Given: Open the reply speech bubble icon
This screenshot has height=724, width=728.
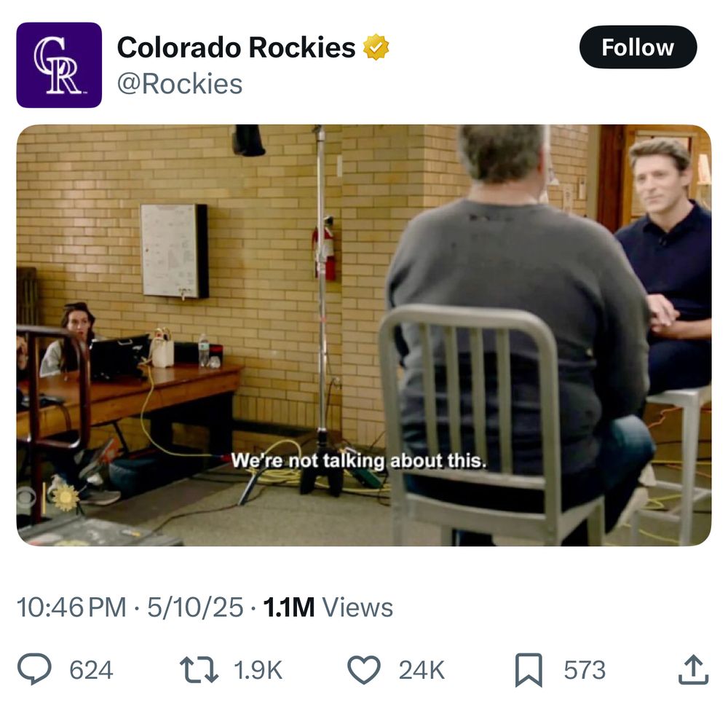Looking at the screenshot, I should pos(34,669).
